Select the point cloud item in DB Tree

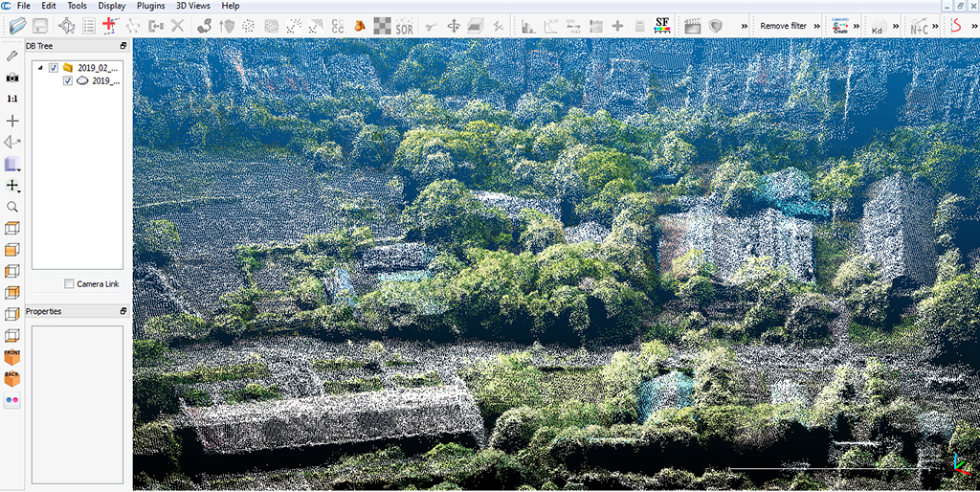[105, 81]
